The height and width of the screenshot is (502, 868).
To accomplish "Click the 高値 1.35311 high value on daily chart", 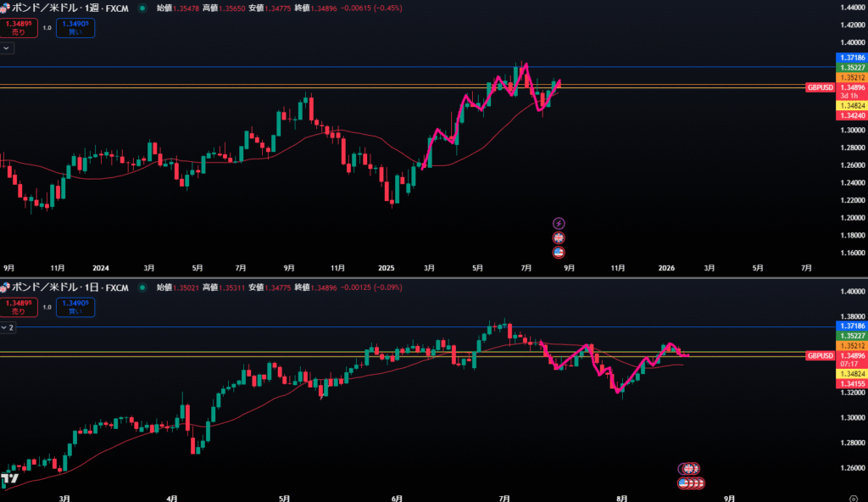I will point(224,287).
